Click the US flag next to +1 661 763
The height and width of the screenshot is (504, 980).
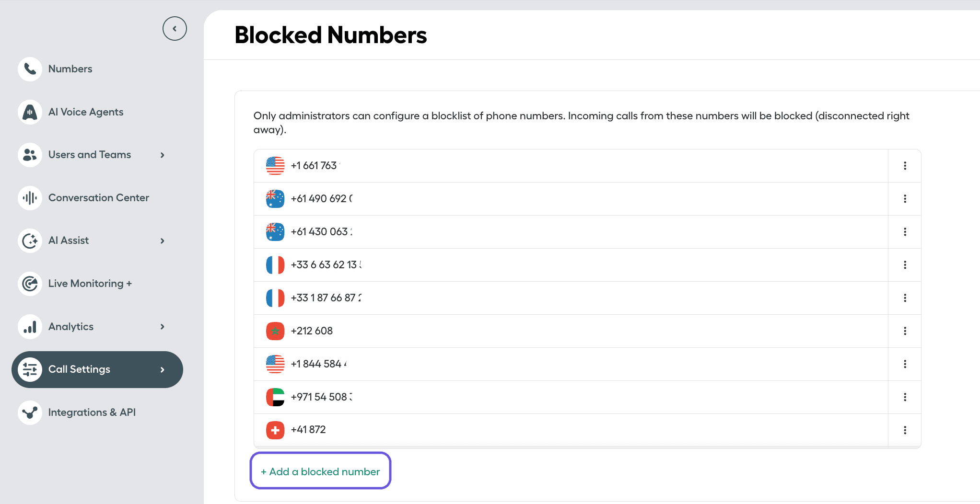pyautogui.click(x=275, y=165)
